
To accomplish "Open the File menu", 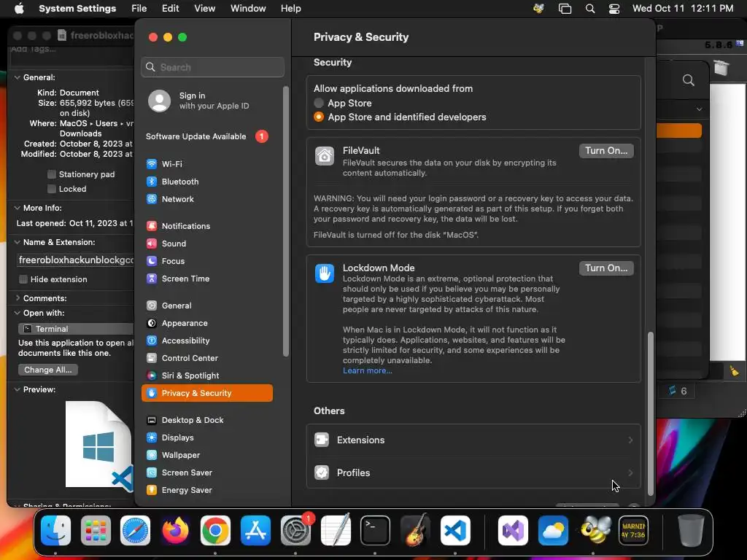I will click(x=139, y=9).
